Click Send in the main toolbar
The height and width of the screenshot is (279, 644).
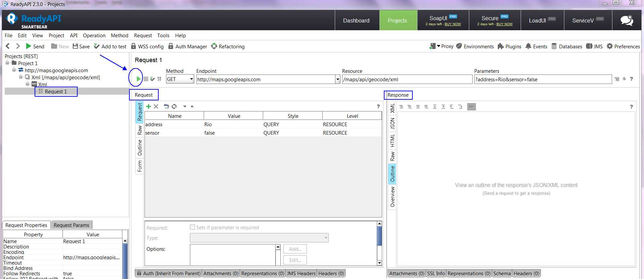pyautogui.click(x=35, y=46)
